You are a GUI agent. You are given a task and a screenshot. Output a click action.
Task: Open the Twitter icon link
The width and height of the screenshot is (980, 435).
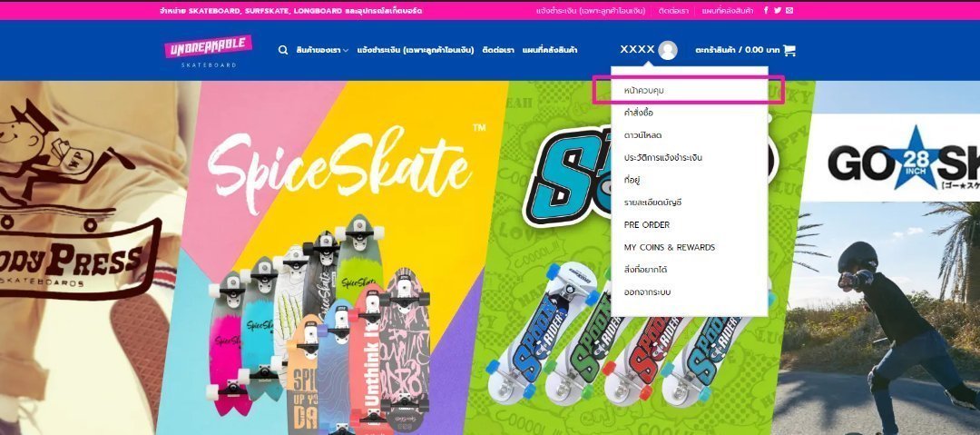(x=778, y=11)
